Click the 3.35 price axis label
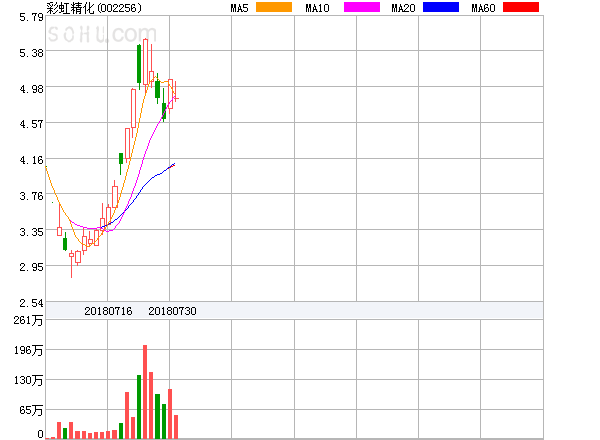This screenshot has width=600, height=440. (31, 232)
